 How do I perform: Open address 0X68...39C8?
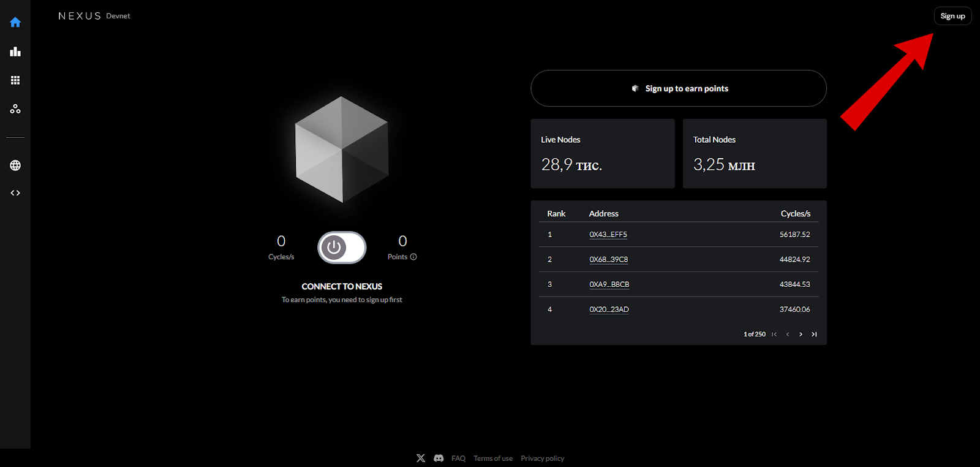(x=609, y=260)
